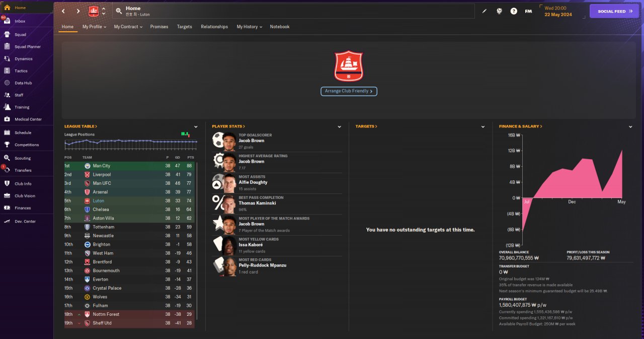Click the Luton club badge in top bar
The height and width of the screenshot is (339, 644).
(94, 11)
